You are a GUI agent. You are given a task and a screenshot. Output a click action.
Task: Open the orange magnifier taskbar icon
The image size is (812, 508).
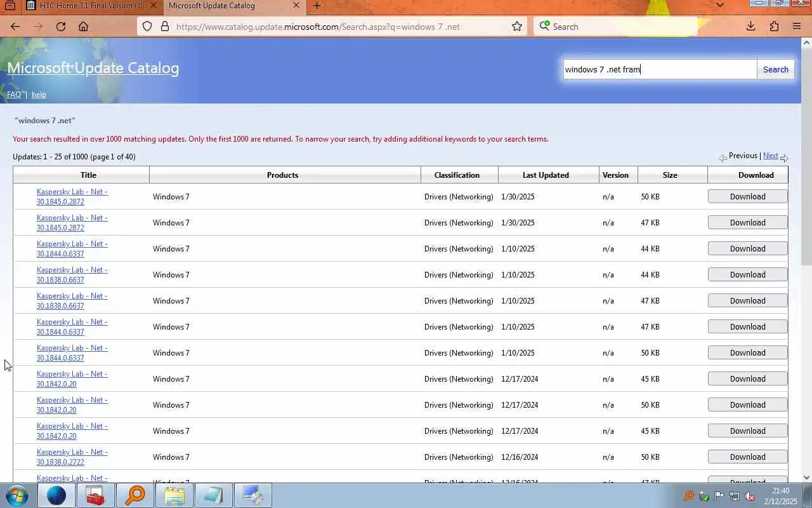point(135,495)
